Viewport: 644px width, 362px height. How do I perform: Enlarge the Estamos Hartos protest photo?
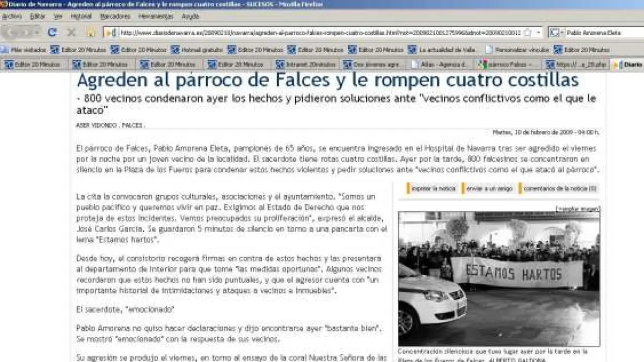[578, 208]
